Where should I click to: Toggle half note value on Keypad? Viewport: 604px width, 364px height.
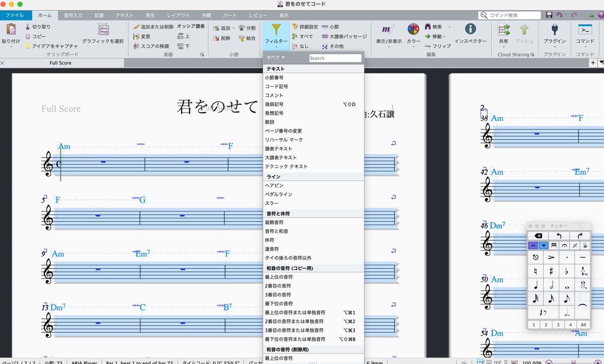552,285
